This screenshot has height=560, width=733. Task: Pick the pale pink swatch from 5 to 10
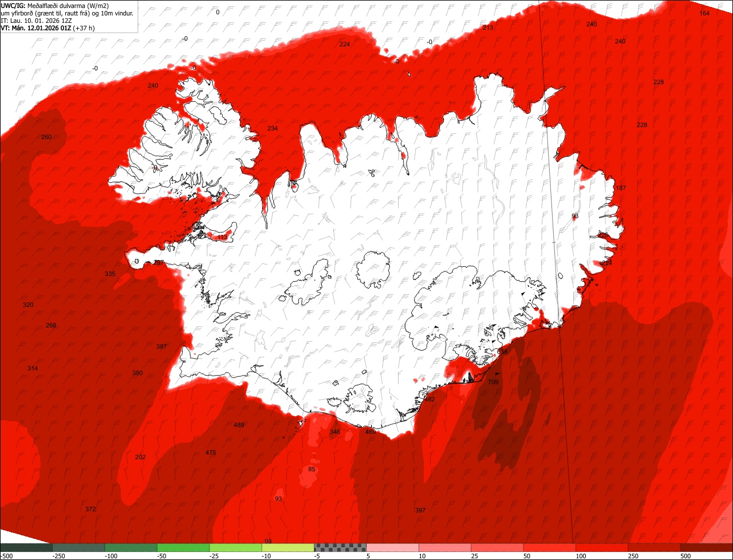[x=393, y=547]
